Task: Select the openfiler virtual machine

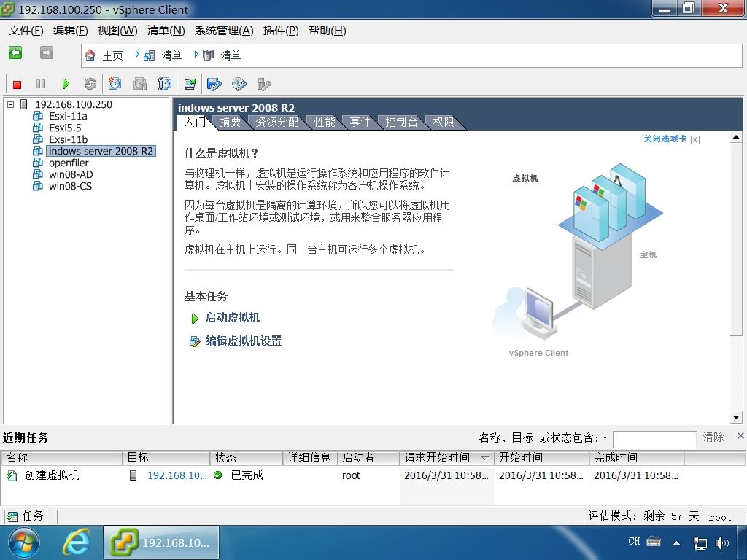Action: 69,163
